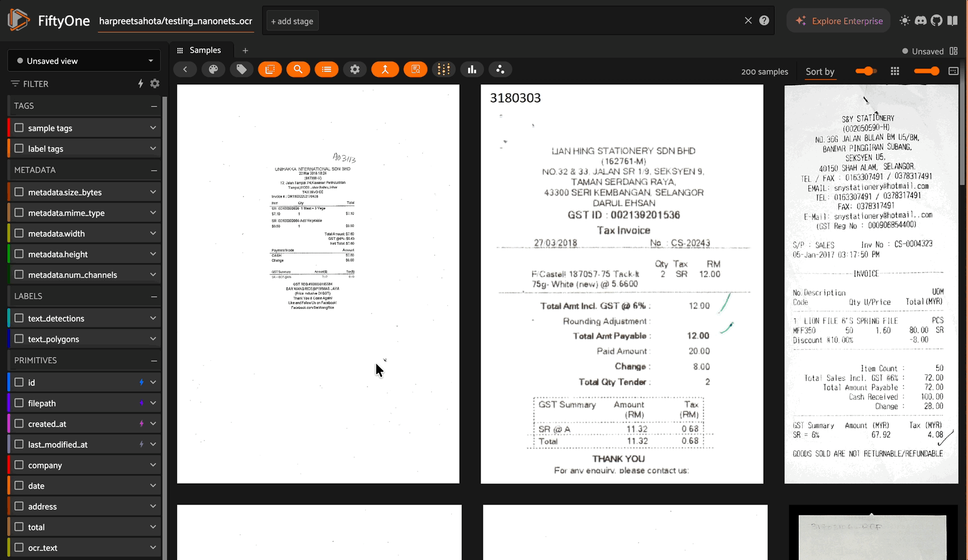Collapse the METADATA section
968x560 pixels.
154,170
